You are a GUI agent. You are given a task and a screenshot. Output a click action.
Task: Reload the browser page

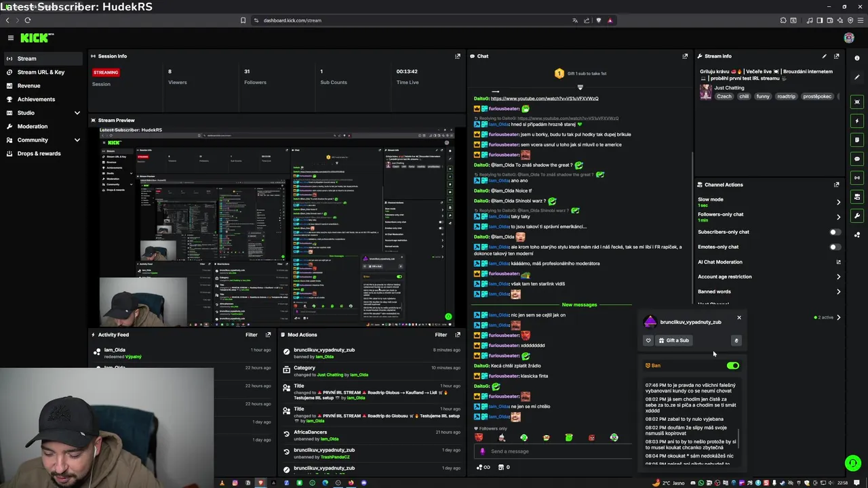[28, 20]
